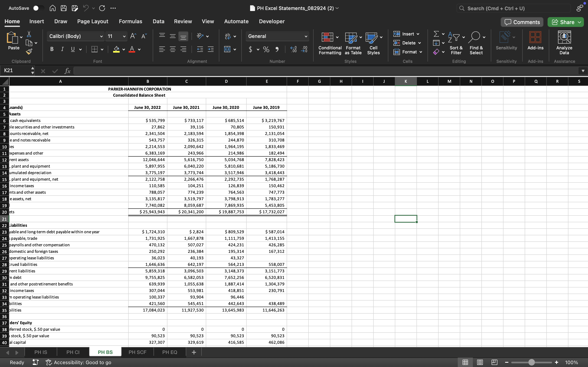588x367 pixels.
Task: Open the Formulas ribbon tab
Action: click(x=130, y=21)
